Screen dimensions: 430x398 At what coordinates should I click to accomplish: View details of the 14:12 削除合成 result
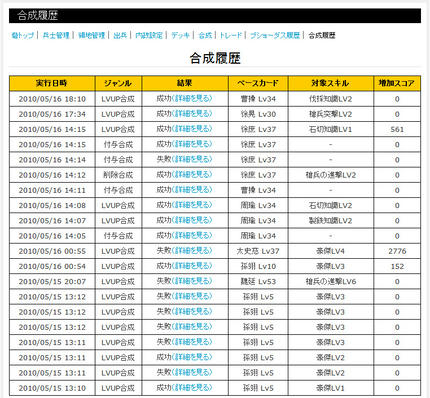pos(192,174)
